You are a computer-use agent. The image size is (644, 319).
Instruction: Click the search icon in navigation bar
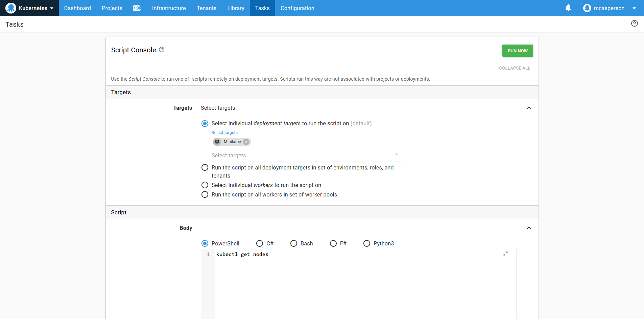click(137, 8)
